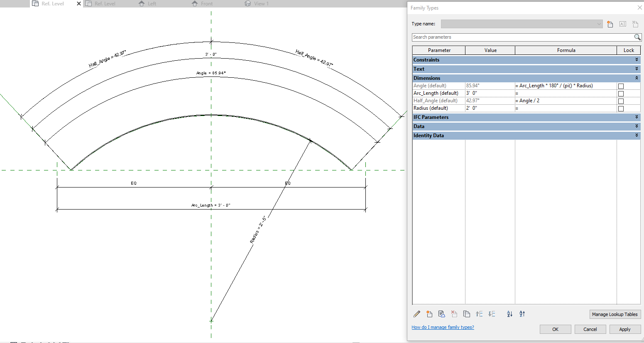Image resolution: width=644 pixels, height=343 pixels.
Task: Click the New Type icon beside Type name
Action: coord(610,24)
